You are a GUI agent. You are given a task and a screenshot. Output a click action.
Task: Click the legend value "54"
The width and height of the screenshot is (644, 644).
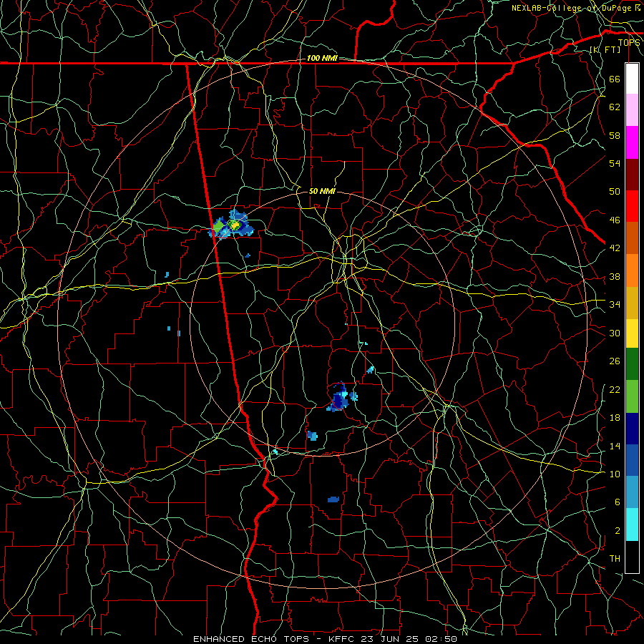click(x=615, y=163)
